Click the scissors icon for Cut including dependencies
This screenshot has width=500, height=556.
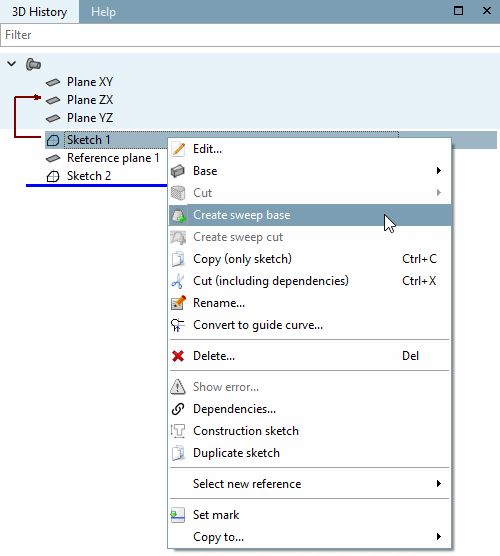point(178,281)
